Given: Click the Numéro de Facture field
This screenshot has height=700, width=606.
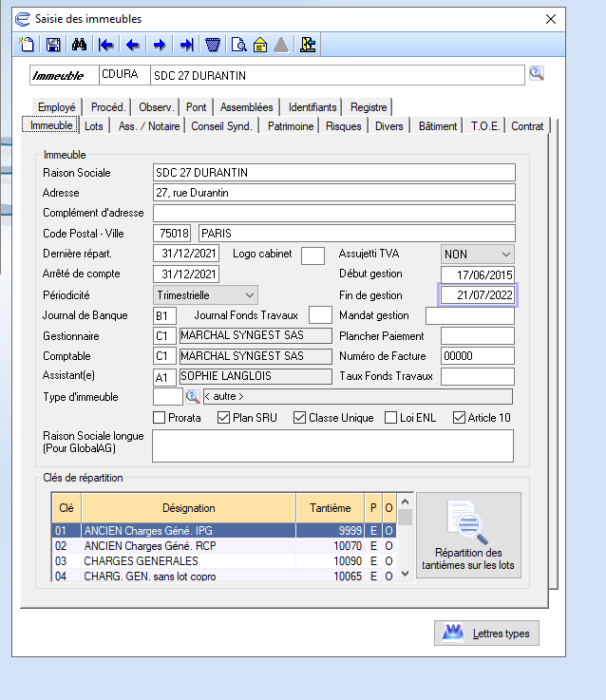Looking at the screenshot, I should pyautogui.click(x=478, y=356).
